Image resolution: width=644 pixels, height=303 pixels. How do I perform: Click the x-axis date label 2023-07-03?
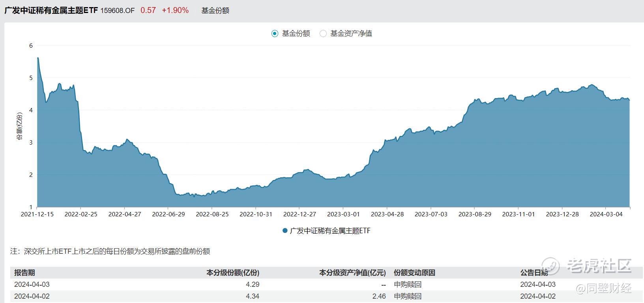point(431,214)
